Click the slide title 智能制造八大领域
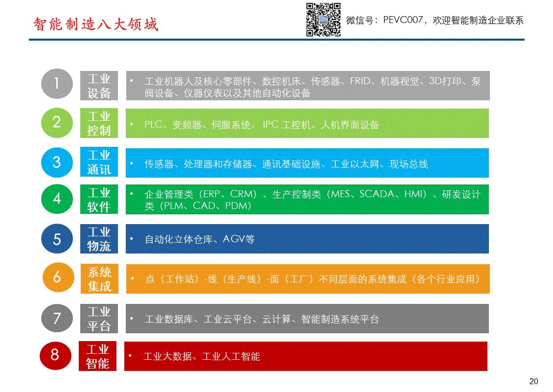Screen dimensions: 553x392 (x=96, y=24)
